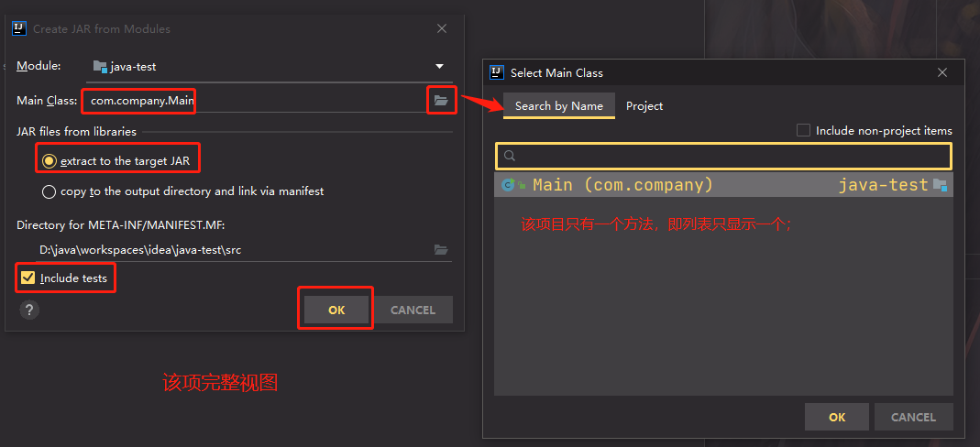Select Main (com.company) result row

click(x=723, y=185)
